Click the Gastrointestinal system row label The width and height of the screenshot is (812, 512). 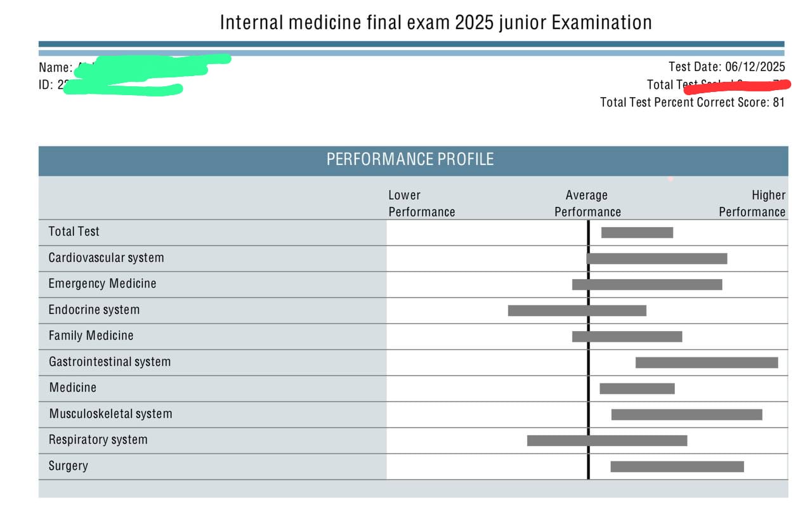(x=110, y=362)
